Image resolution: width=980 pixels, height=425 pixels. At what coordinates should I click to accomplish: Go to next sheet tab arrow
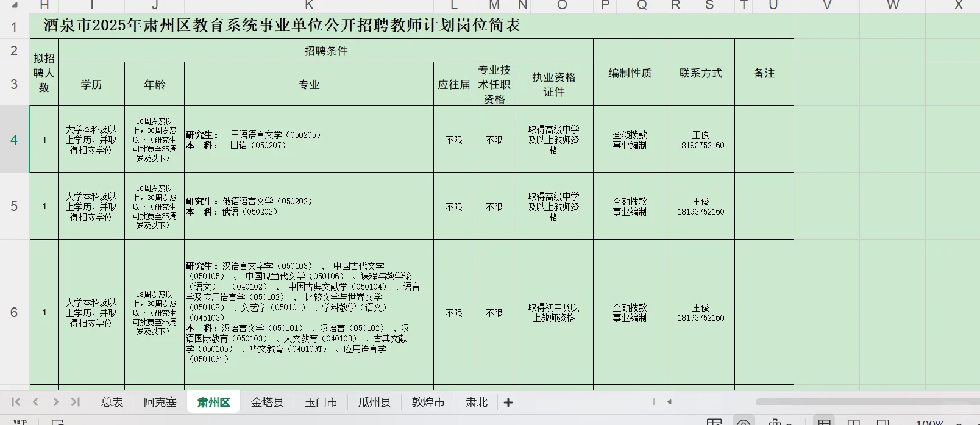(x=55, y=402)
